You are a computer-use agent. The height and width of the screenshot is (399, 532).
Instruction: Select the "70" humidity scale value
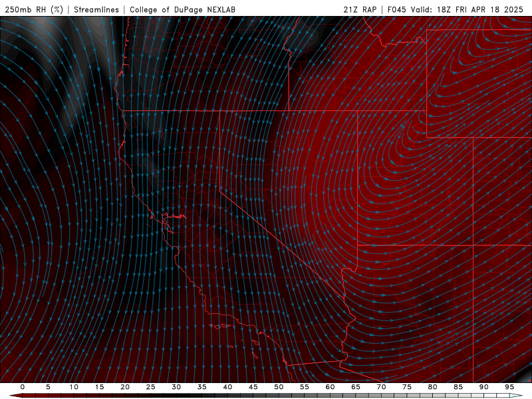(381, 387)
